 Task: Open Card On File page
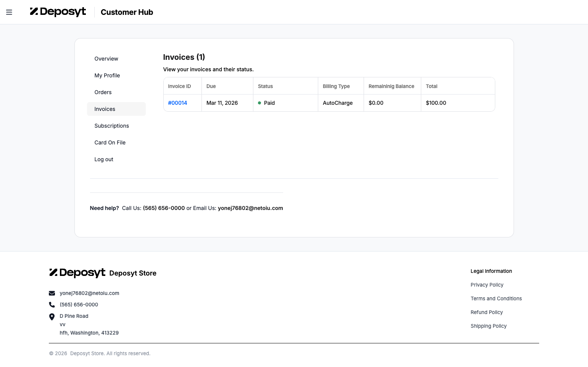[x=116, y=143]
